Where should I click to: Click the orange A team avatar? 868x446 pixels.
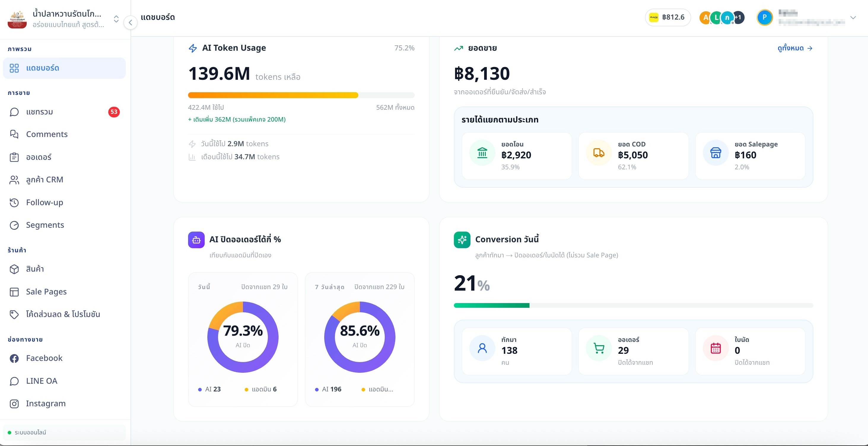click(x=706, y=17)
